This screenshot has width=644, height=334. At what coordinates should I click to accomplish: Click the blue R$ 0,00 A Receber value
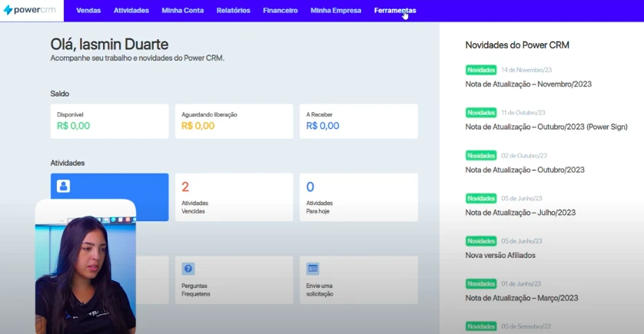click(323, 126)
